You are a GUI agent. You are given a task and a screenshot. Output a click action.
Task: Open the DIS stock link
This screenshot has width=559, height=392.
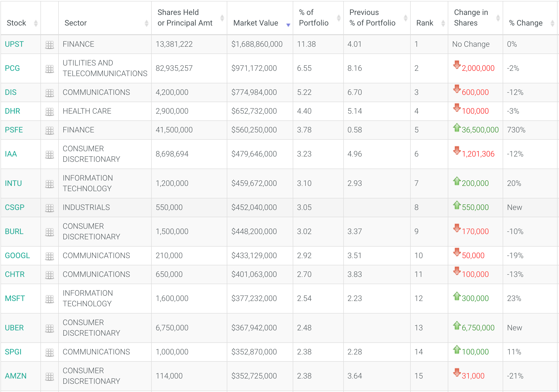coord(11,92)
